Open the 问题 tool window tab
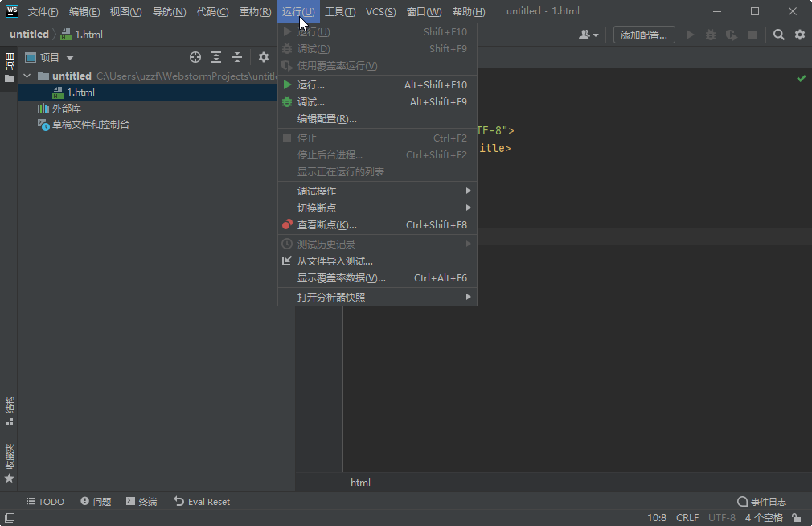The image size is (812, 526). click(96, 502)
